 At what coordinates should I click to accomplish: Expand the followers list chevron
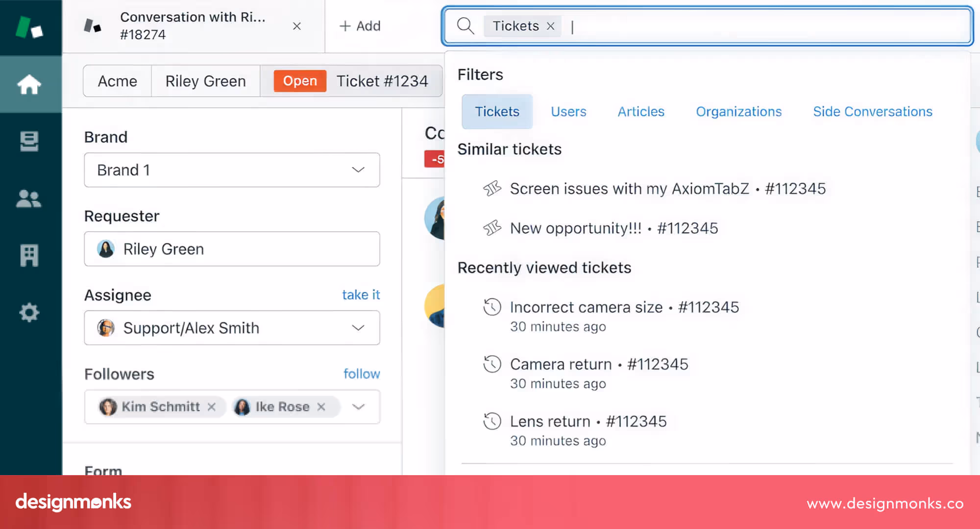click(359, 407)
